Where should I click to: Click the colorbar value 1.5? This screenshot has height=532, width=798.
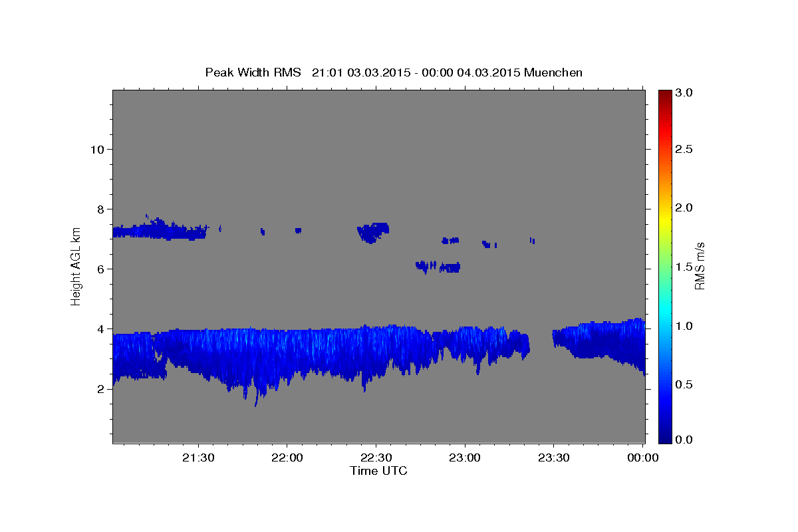pyautogui.click(x=684, y=267)
